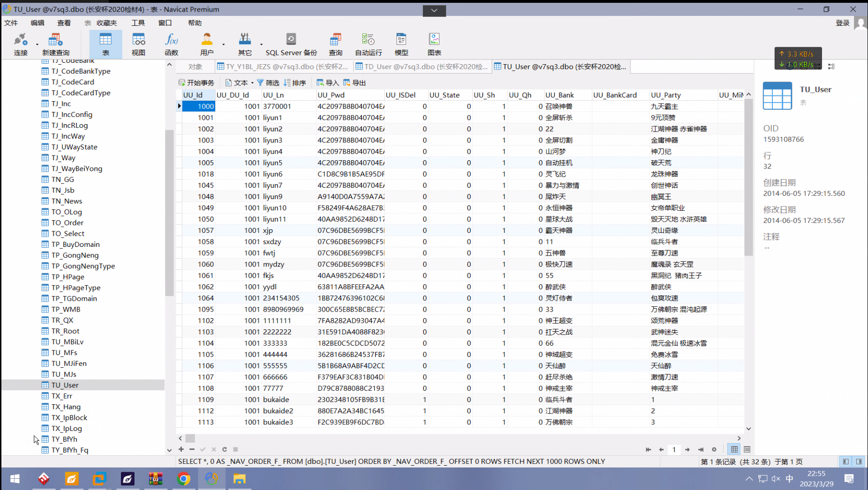The image size is (868, 490).
Task: Open the 查询 queries section
Action: 336,45
